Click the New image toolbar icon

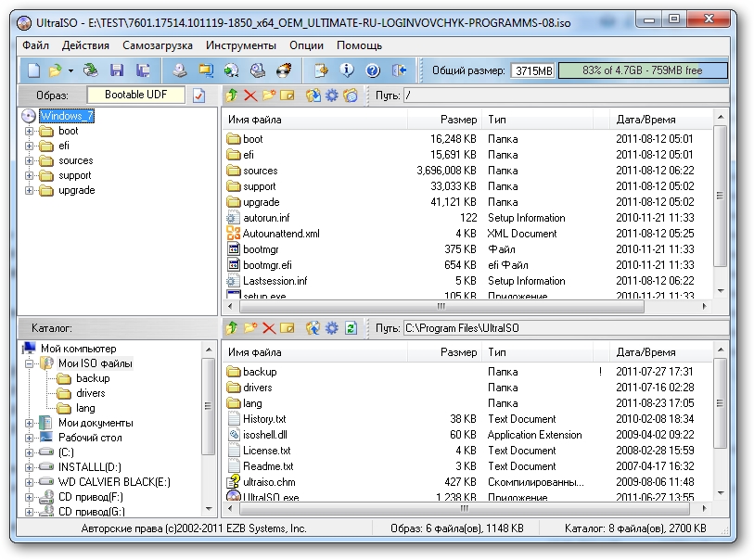(x=33, y=70)
